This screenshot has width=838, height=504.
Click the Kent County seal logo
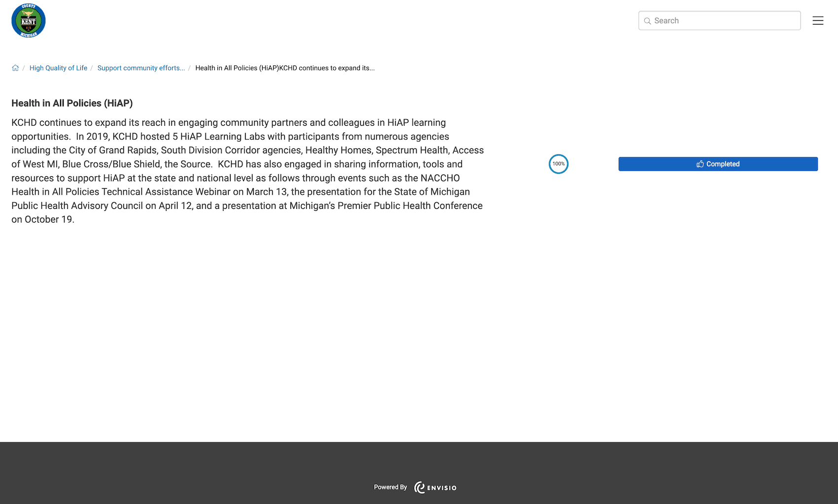tap(29, 21)
